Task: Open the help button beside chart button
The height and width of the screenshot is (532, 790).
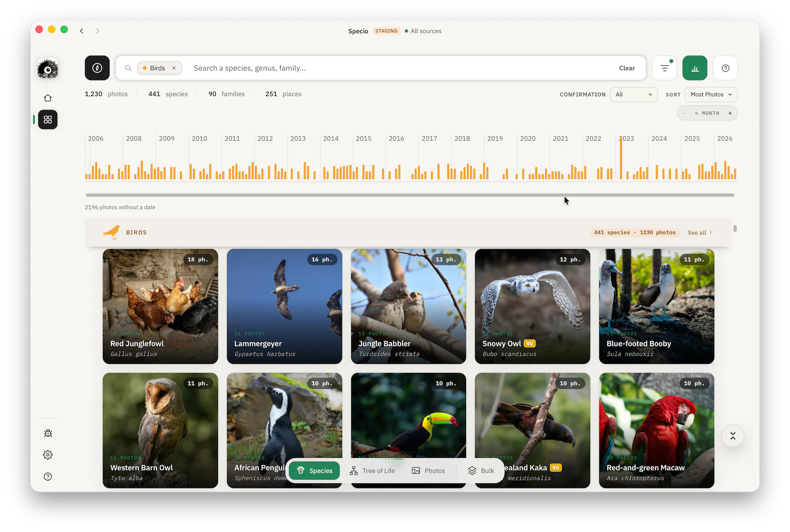Action: coord(725,68)
